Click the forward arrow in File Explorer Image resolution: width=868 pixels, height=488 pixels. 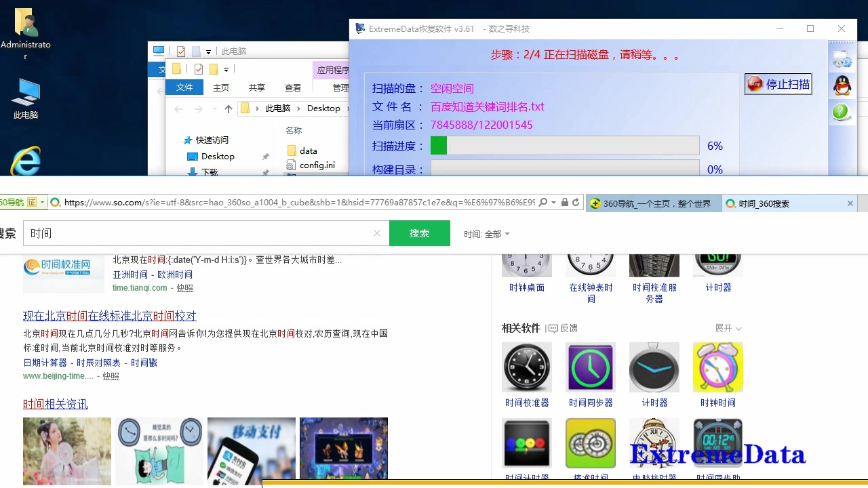point(198,108)
